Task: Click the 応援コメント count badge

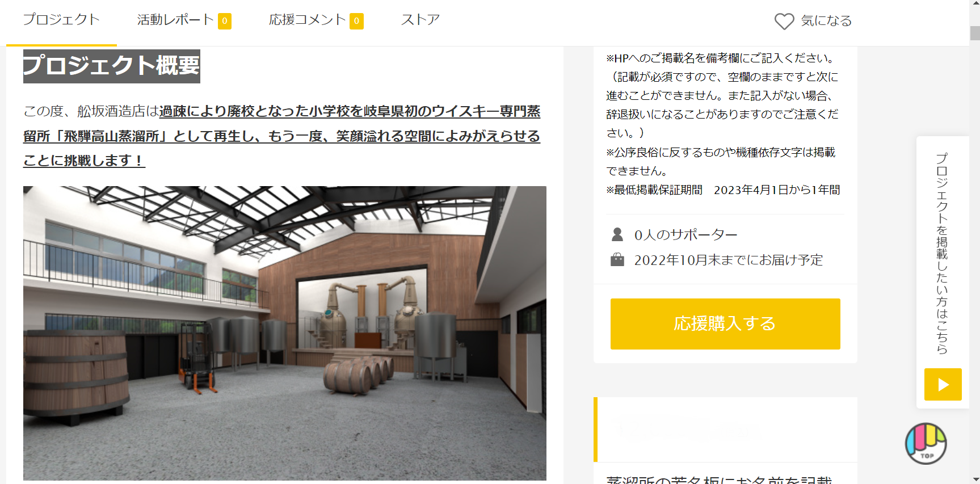Action: [x=356, y=21]
